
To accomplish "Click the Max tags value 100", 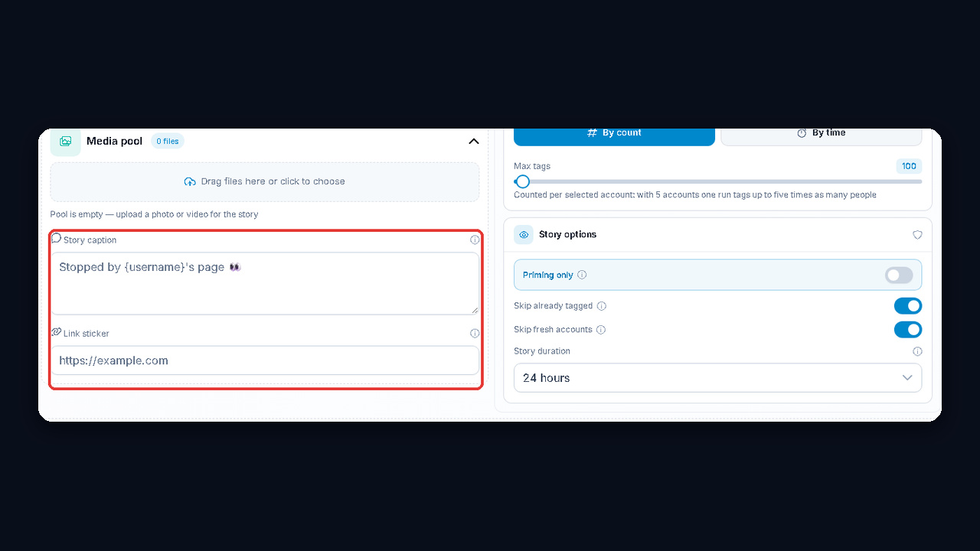I will (909, 166).
